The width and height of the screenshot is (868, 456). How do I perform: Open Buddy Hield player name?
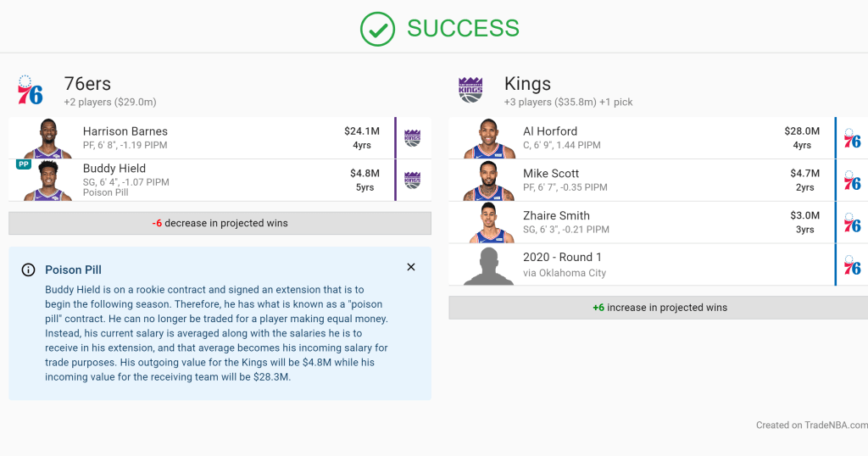point(114,169)
